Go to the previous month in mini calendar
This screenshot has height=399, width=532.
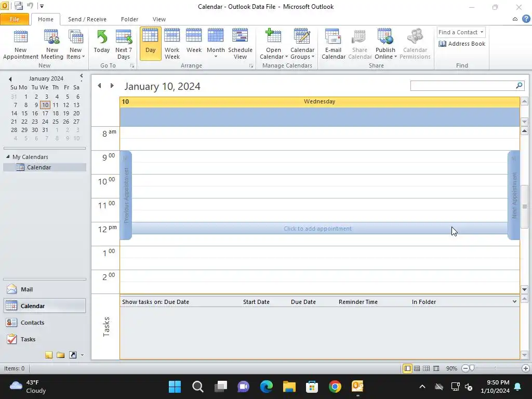[10, 79]
